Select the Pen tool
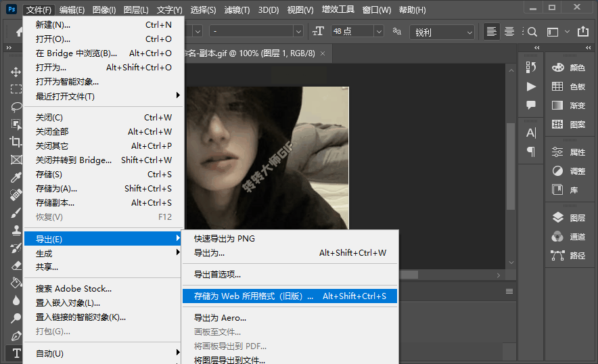598x364 pixels. (16, 336)
